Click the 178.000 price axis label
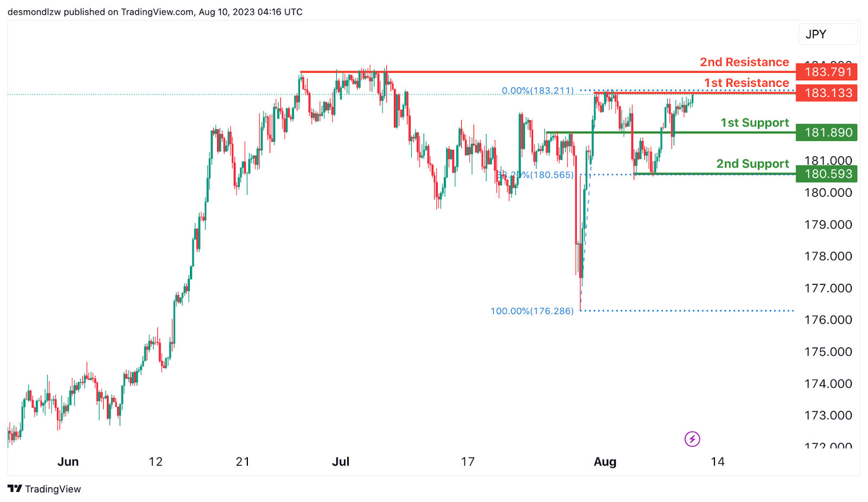Image resolution: width=868 pixels, height=502 pixels. [x=828, y=256]
